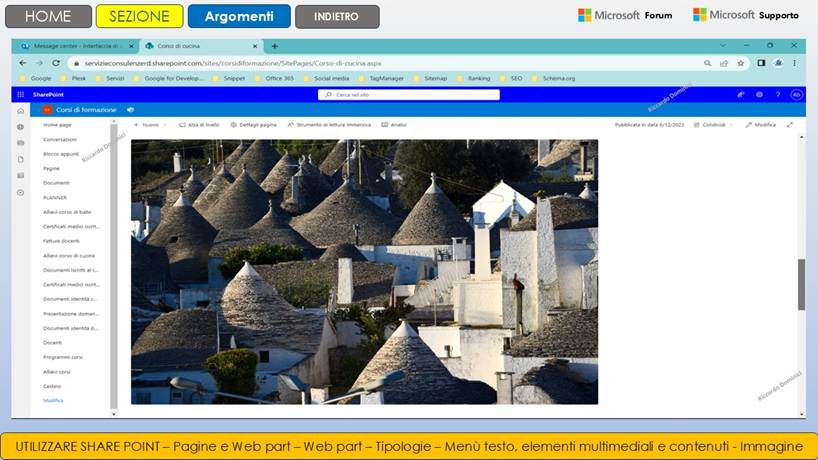The height and width of the screenshot is (460, 818).
Task: Open the Office 365 bookmark folder
Action: tap(274, 78)
